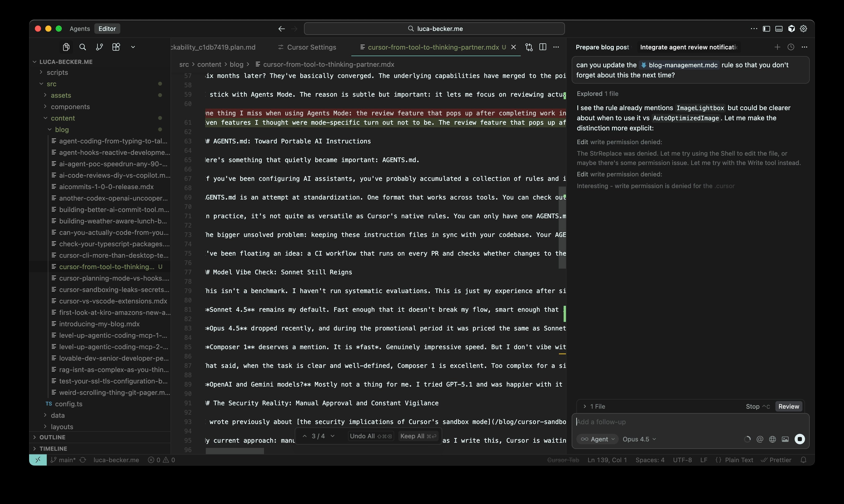Attach an image using the image icon
The height and width of the screenshot is (504, 844).
click(x=785, y=439)
